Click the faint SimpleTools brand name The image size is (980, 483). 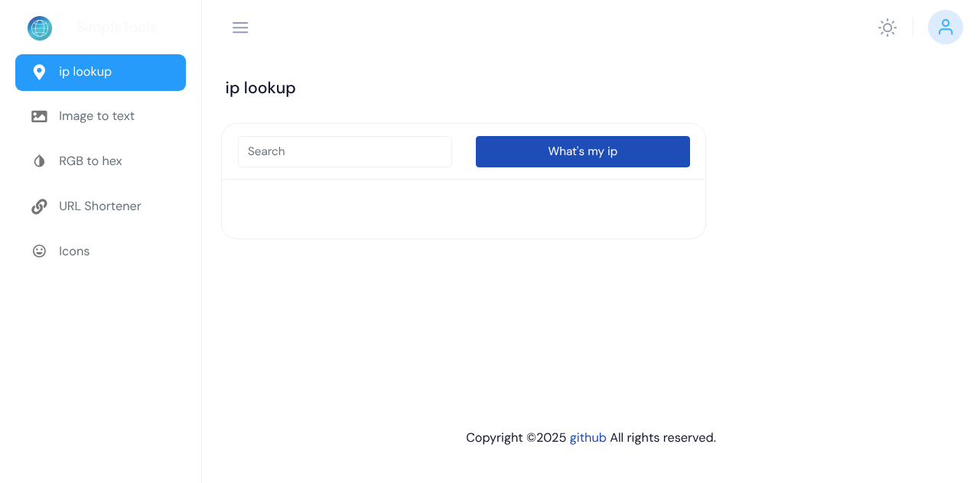[x=116, y=28]
